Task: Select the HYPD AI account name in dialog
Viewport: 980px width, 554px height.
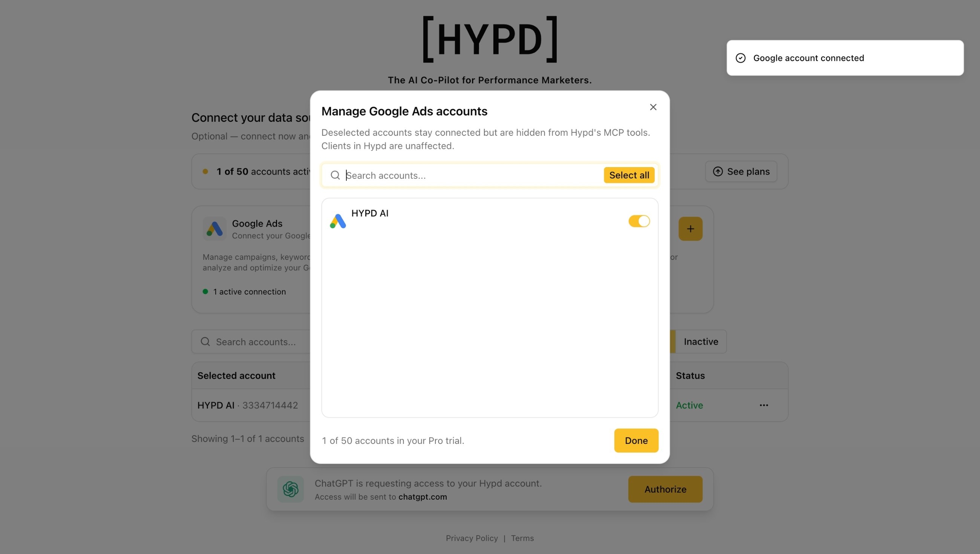Action: pyautogui.click(x=370, y=213)
